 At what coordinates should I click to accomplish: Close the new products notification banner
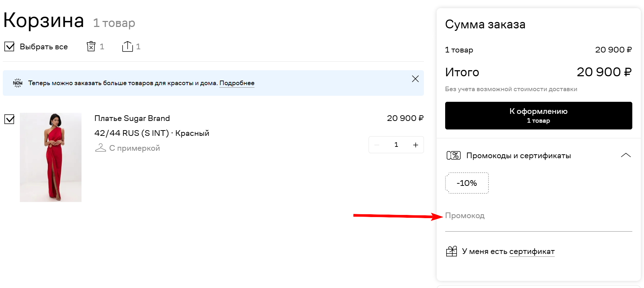(415, 79)
